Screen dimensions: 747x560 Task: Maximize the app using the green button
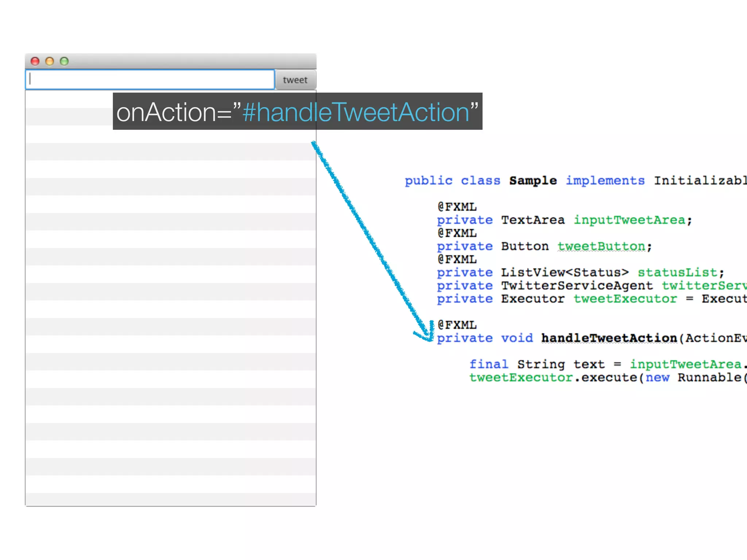64,61
